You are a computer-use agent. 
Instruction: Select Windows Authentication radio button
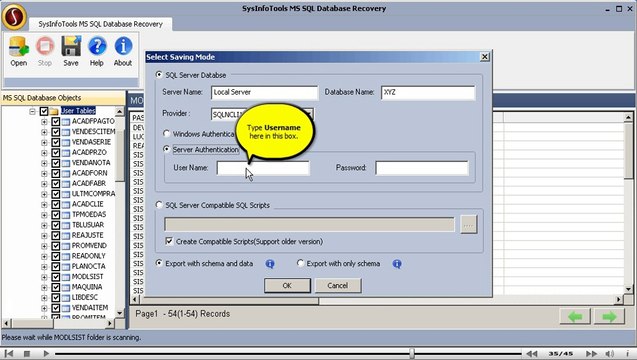tap(167, 133)
